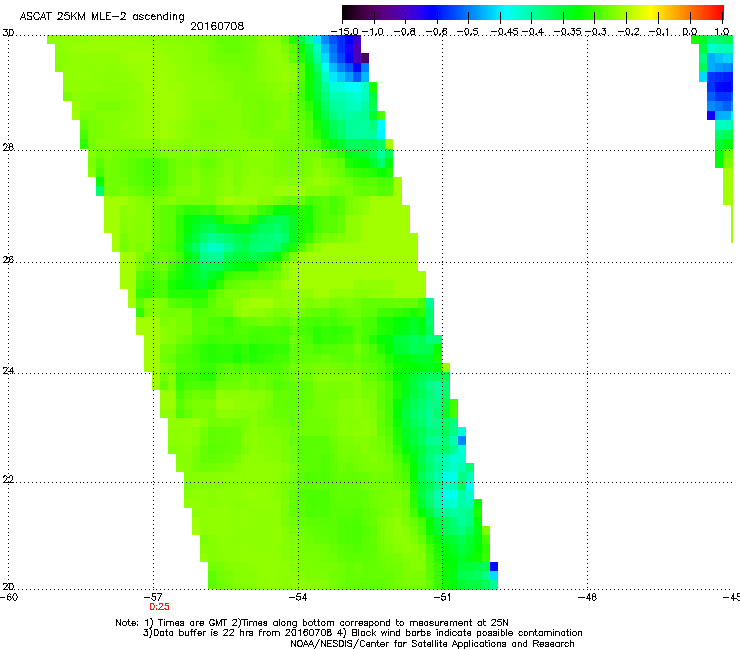This screenshot has width=740, height=650.
Task: Click the "-0.35" color bar label
Action: pyautogui.click(x=568, y=32)
